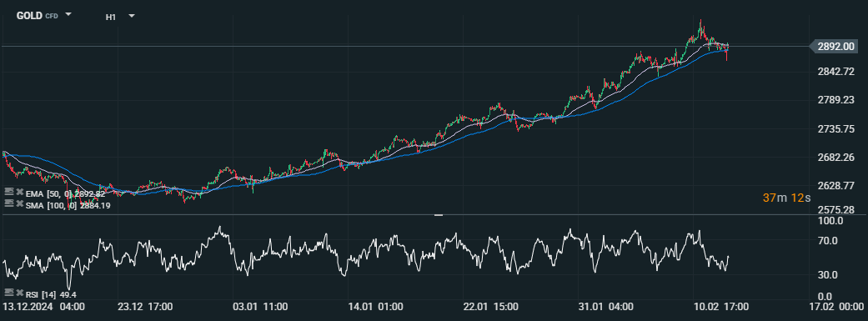
Task: Click the 2735.75 price axis label
Action: coord(835,129)
